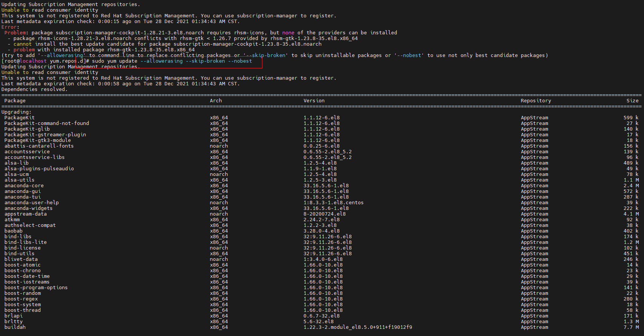Click the Package column header
The height and width of the screenshot is (336, 644).
(15, 101)
